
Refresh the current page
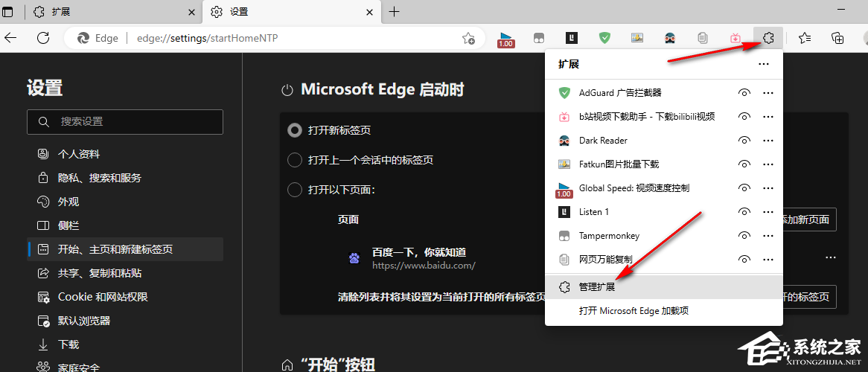43,38
